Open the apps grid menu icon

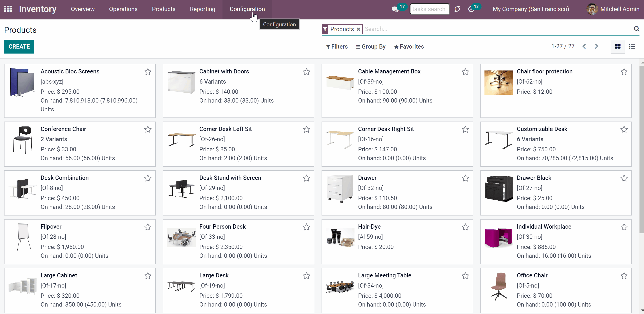(x=8, y=9)
